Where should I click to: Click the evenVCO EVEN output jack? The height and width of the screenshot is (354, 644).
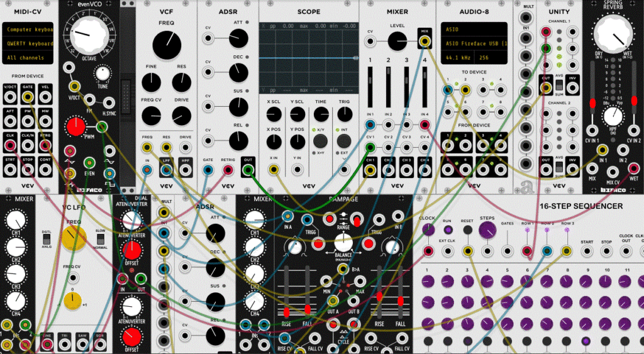(89, 163)
